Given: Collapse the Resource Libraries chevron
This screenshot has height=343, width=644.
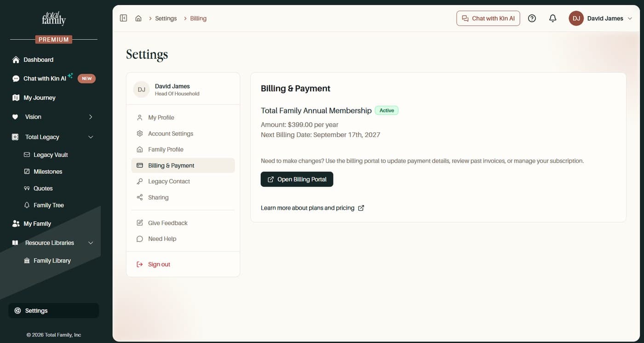Looking at the screenshot, I should [91, 243].
